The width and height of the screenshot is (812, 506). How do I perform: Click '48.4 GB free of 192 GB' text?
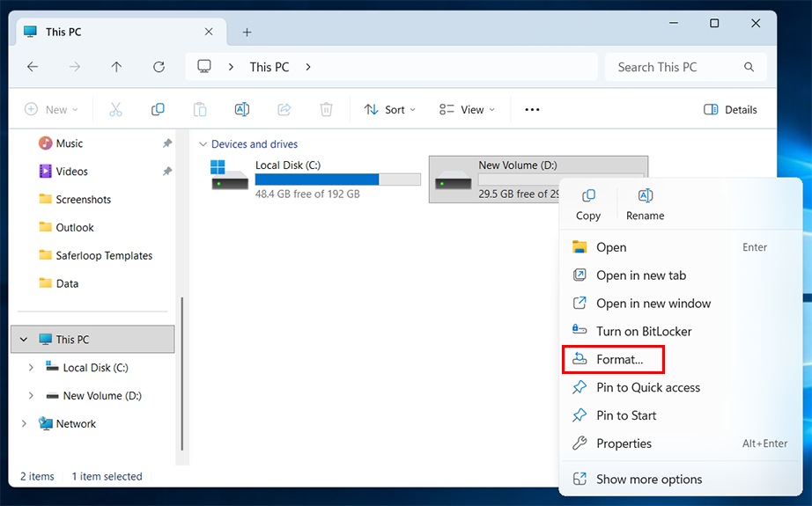click(307, 194)
